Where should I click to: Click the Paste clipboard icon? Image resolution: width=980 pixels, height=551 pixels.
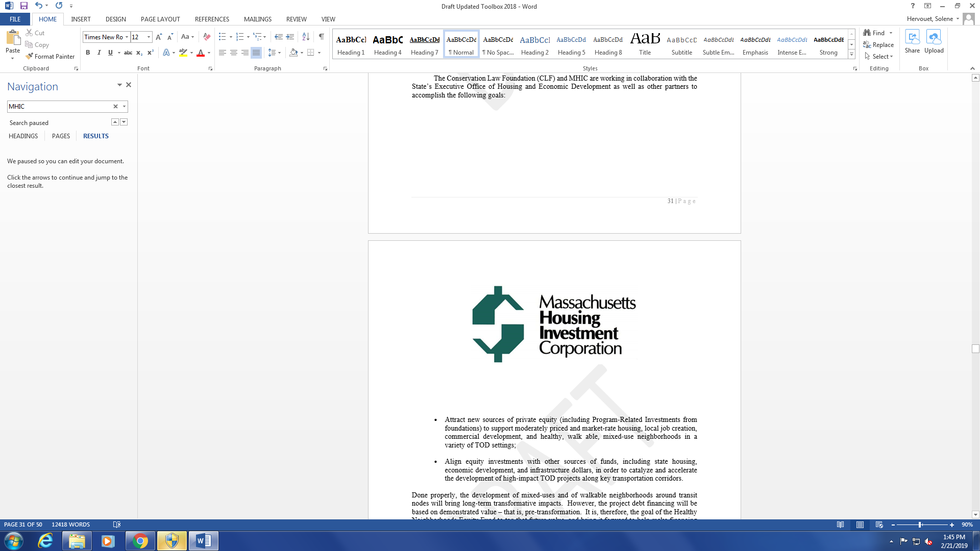pos(13,38)
